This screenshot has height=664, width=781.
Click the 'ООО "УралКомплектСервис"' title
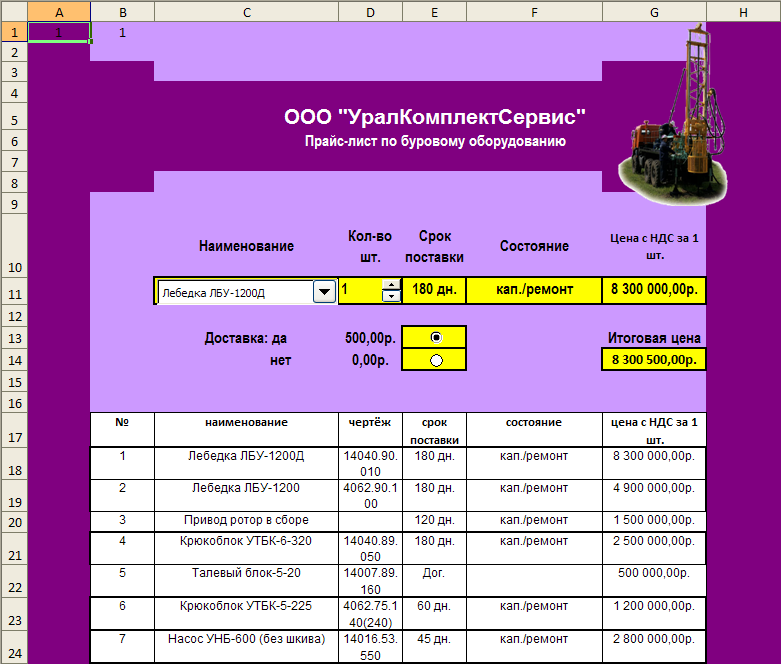tap(434, 117)
